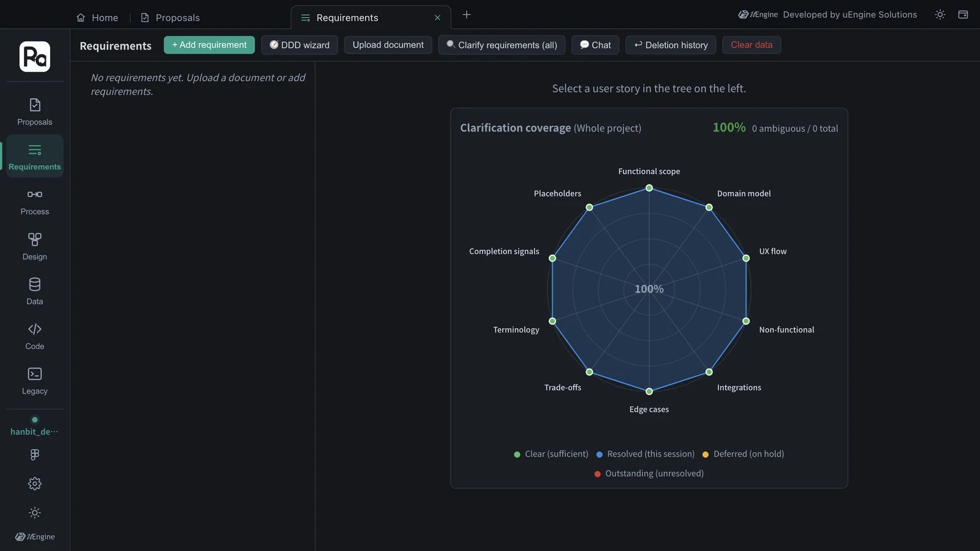
Task: Launch the DDD wizard
Action: click(300, 45)
